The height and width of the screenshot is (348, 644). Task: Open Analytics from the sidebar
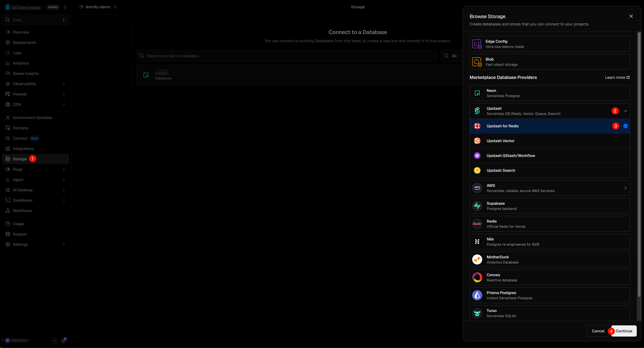click(x=35, y=63)
